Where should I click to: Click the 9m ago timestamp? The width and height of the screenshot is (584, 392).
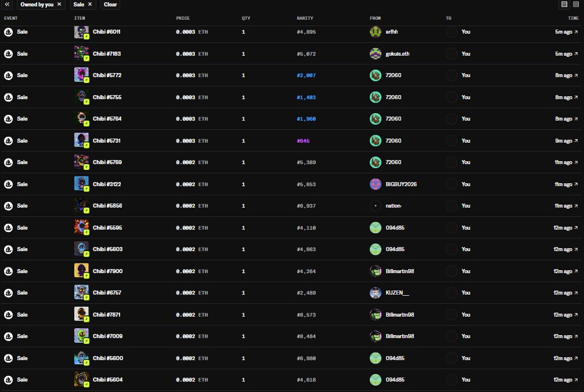(564, 141)
